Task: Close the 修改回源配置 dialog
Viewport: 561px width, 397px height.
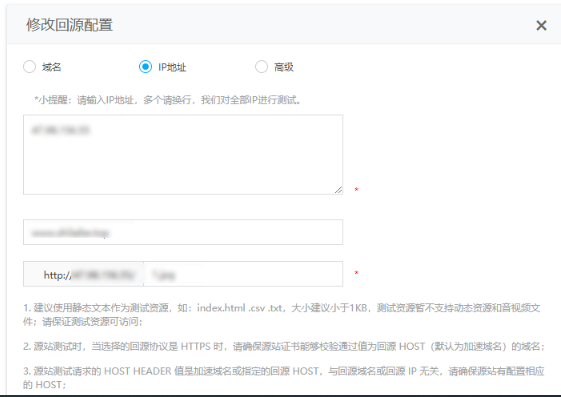Action: coord(541,25)
